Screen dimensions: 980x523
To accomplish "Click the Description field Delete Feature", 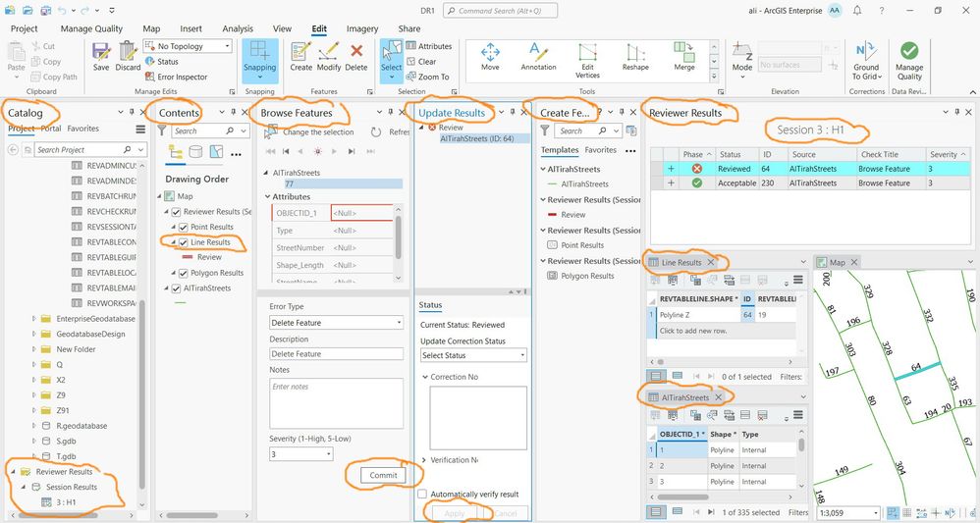I will 336,353.
